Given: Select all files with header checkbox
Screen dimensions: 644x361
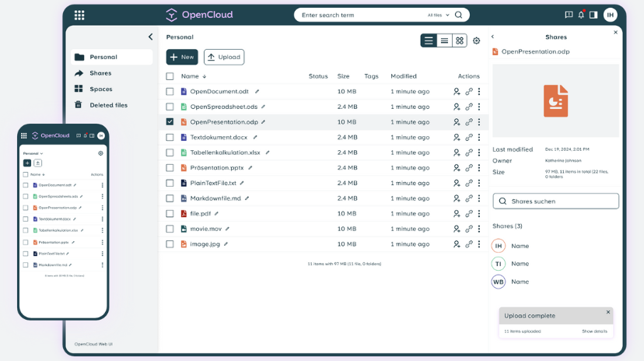Looking at the screenshot, I should [170, 76].
